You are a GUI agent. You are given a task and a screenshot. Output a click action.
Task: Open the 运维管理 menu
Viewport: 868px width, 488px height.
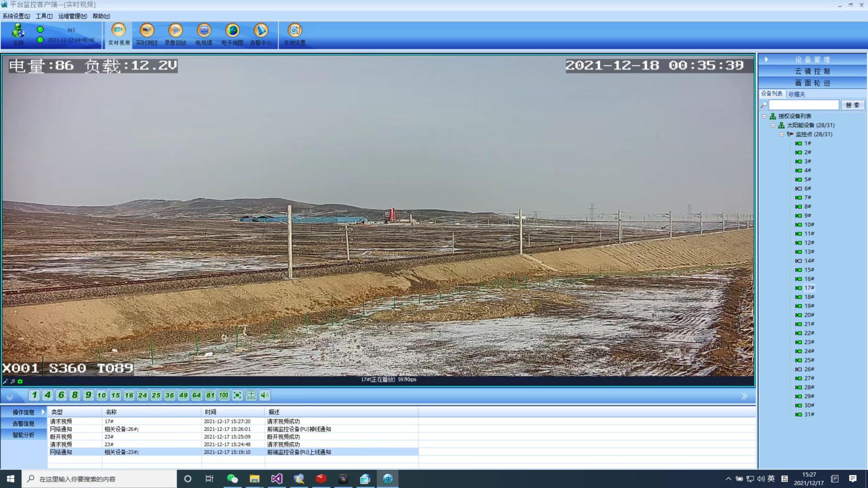(72, 16)
